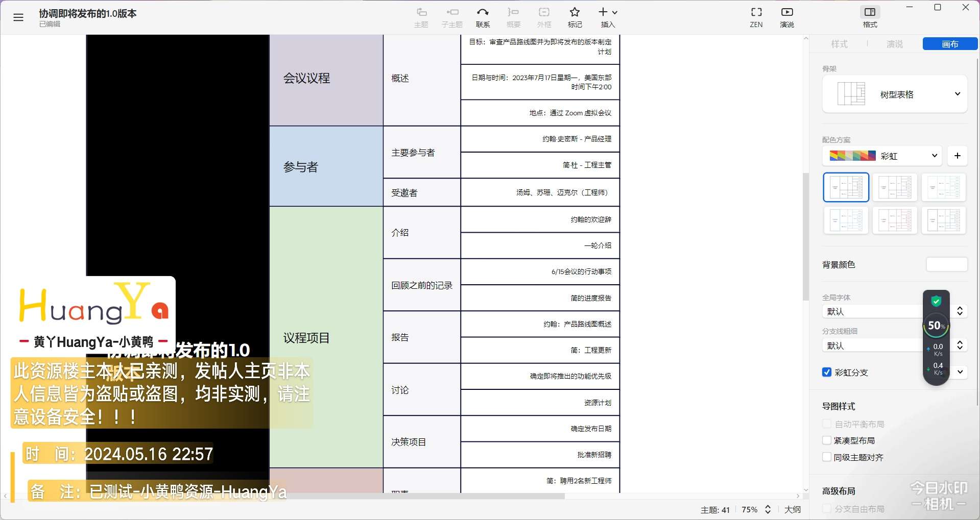
Task: Select the 资源计划 cell
Action: point(540,403)
